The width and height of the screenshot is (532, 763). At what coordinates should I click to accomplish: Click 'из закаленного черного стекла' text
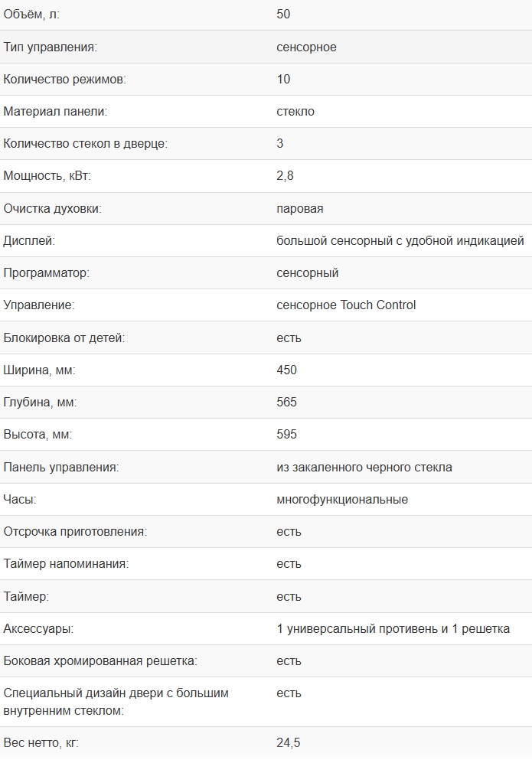click(x=364, y=467)
